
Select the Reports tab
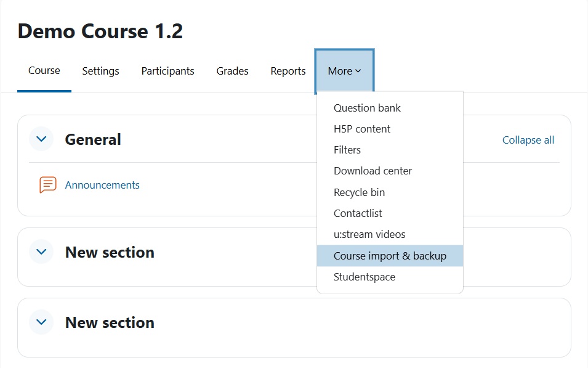(x=288, y=71)
